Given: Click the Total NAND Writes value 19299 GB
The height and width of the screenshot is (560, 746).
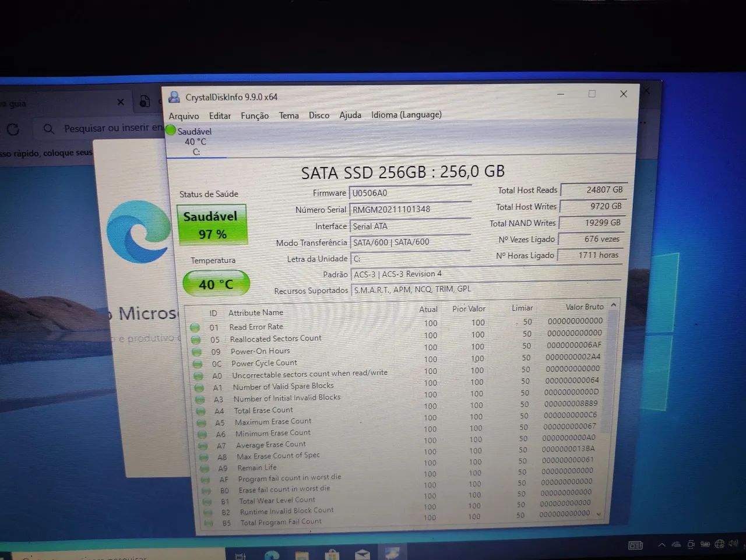Looking at the screenshot, I should [x=592, y=223].
